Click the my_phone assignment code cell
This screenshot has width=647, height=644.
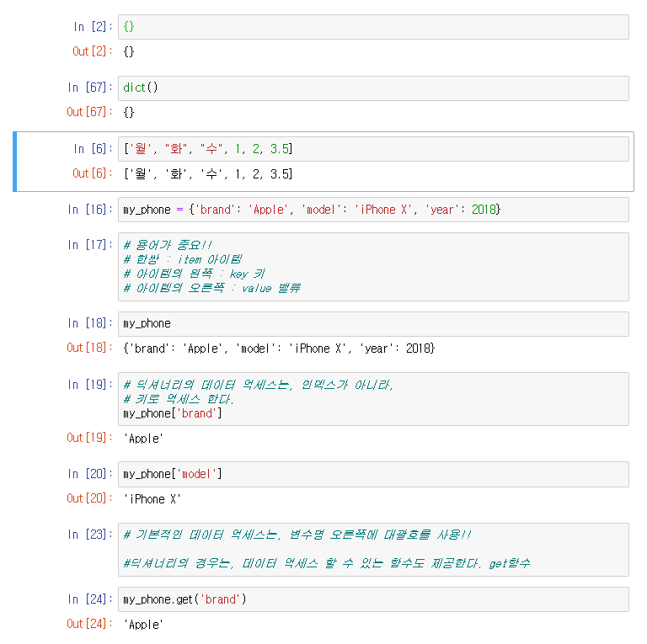click(x=373, y=210)
